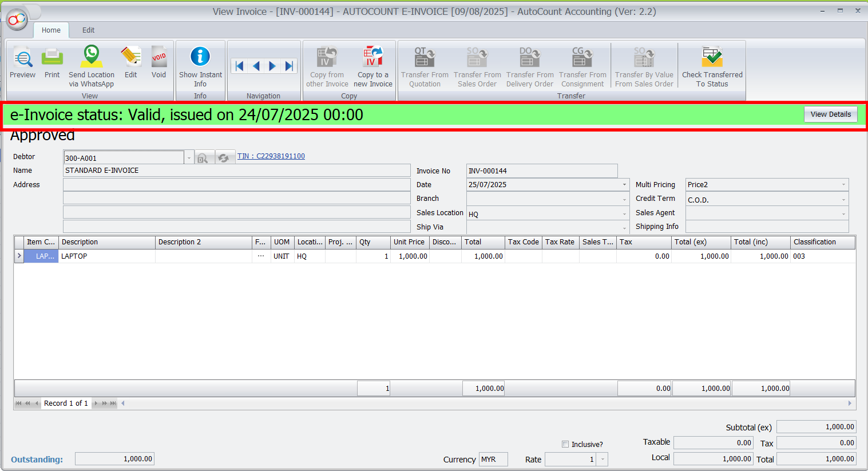Expand the Debtor dropdown

pyautogui.click(x=189, y=158)
